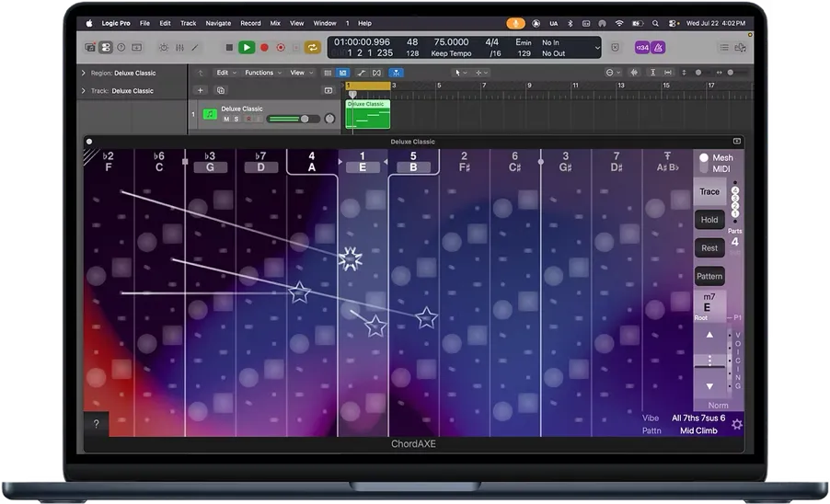Click the add track plus icon
This screenshot has width=830, height=504.
200,90
